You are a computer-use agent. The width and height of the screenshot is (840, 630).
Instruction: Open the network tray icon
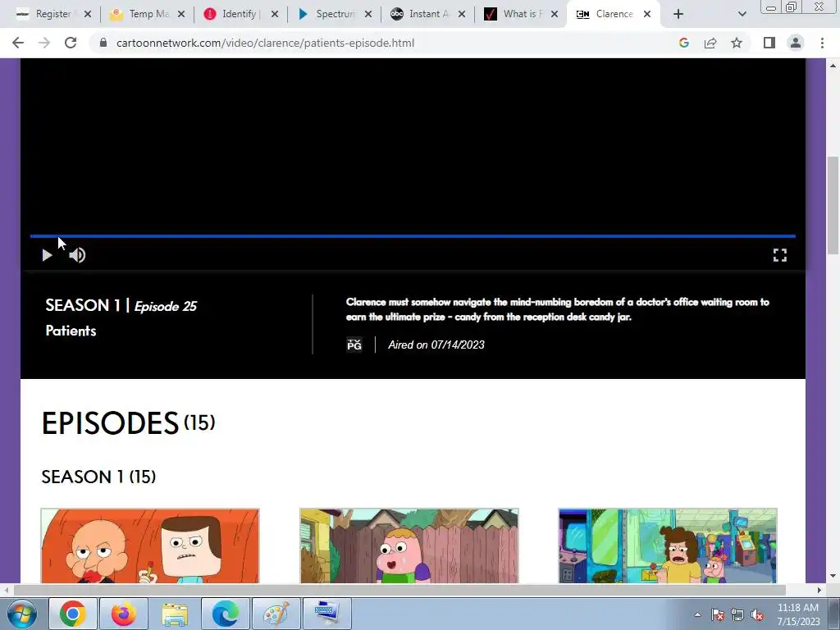[737, 614]
